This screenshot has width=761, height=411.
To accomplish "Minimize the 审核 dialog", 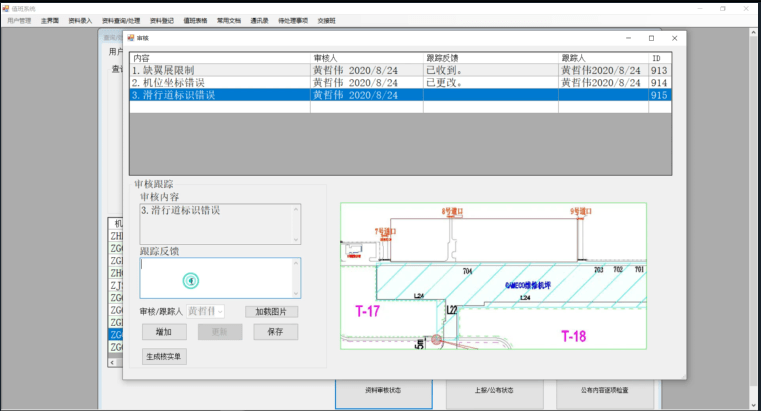I will pos(629,38).
